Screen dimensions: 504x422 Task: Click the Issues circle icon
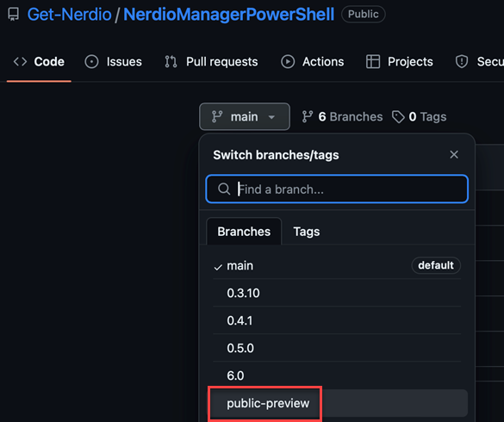point(91,61)
